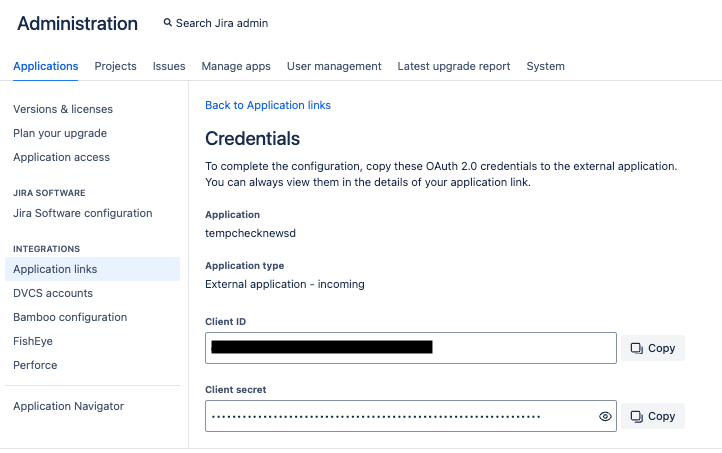This screenshot has width=722, height=453.
Task: Open Bamboo configuration sidebar link
Action: click(70, 317)
